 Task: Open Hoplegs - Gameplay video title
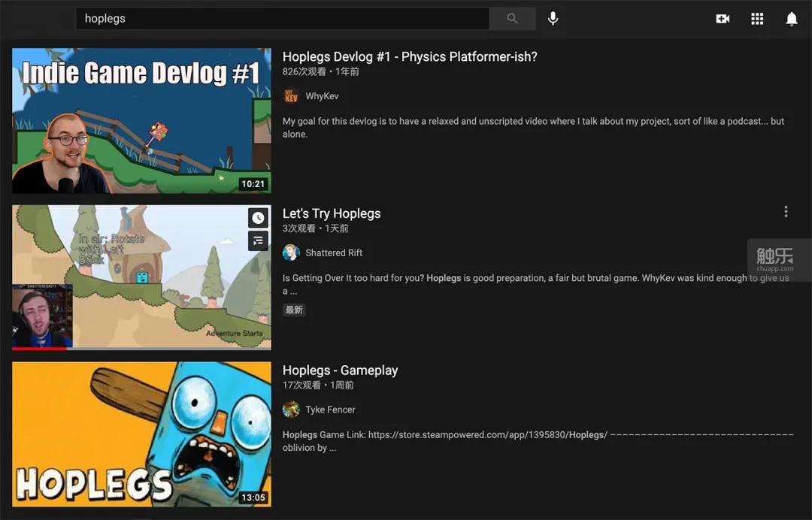pyautogui.click(x=341, y=370)
